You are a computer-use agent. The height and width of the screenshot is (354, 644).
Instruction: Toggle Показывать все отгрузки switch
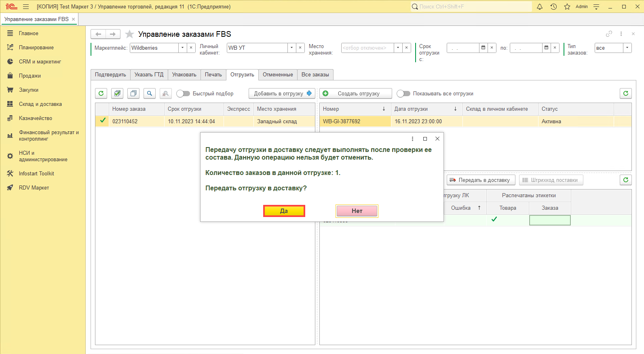(403, 94)
